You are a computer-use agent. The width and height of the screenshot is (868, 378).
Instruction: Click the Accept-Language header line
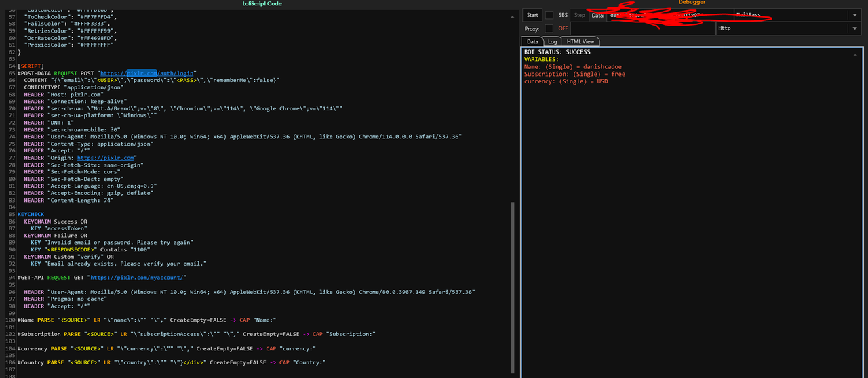click(91, 186)
